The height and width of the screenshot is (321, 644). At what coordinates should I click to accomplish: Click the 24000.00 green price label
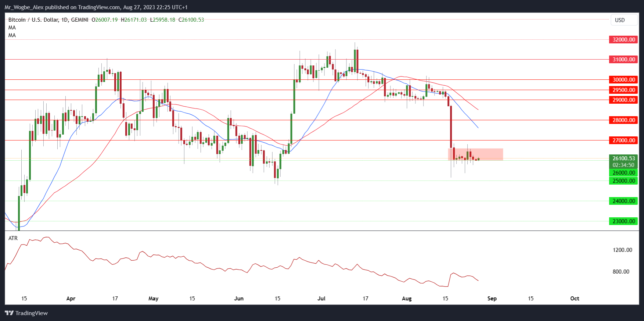623,201
